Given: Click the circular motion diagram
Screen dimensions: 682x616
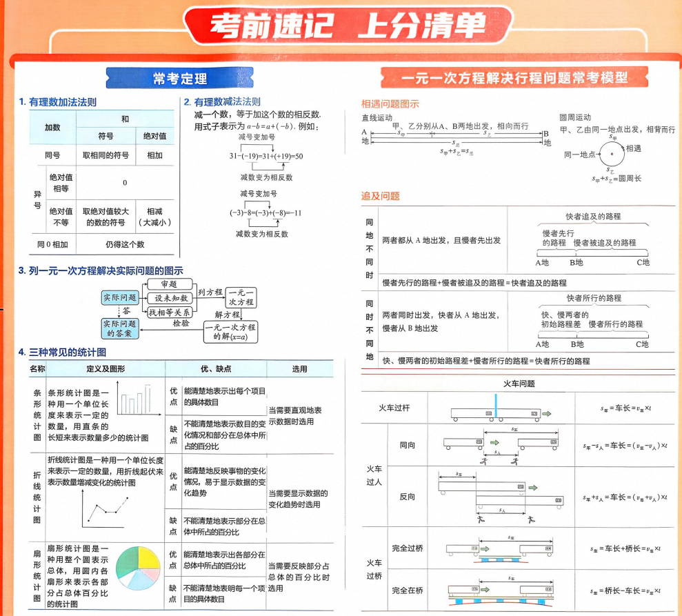Looking at the screenshot, I should (612, 154).
